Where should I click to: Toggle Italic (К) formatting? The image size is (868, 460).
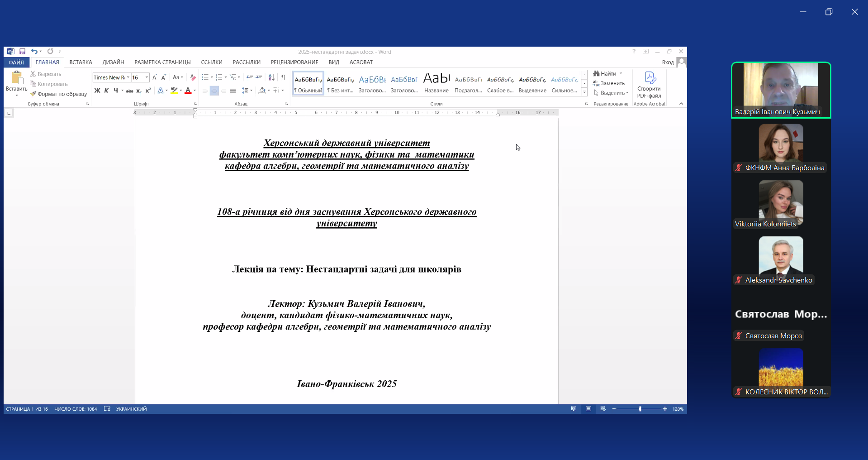tap(106, 91)
